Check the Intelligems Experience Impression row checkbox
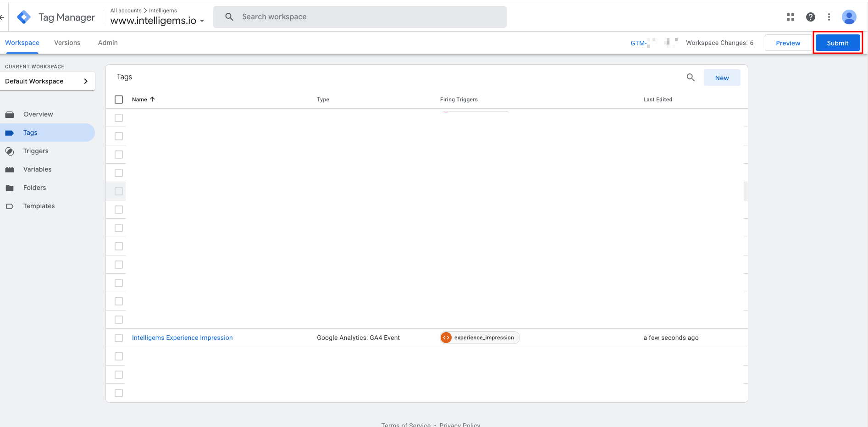This screenshot has height=427, width=868. [119, 338]
